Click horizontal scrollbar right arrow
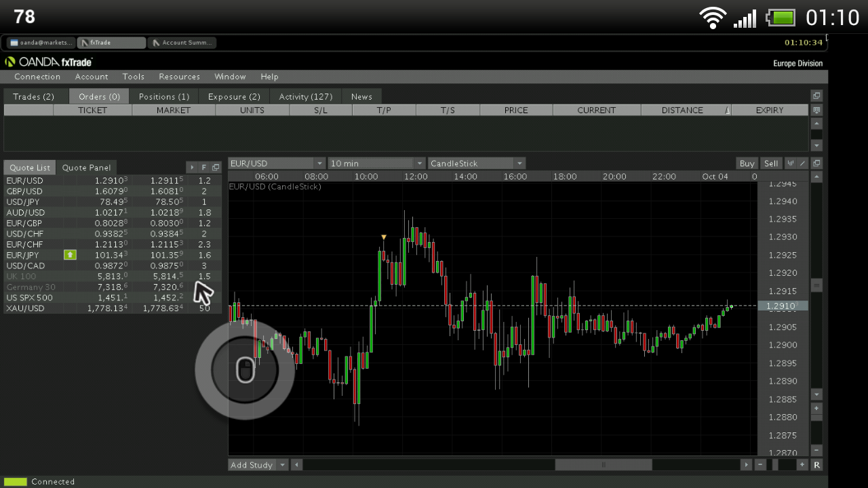The width and height of the screenshot is (868, 488). click(747, 465)
